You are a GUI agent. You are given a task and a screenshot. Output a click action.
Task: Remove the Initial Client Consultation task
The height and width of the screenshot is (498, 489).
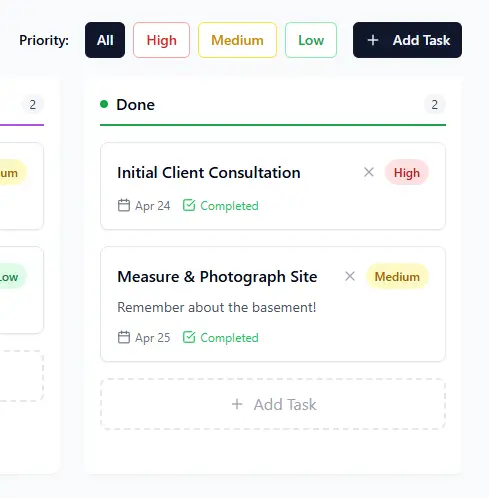click(369, 172)
